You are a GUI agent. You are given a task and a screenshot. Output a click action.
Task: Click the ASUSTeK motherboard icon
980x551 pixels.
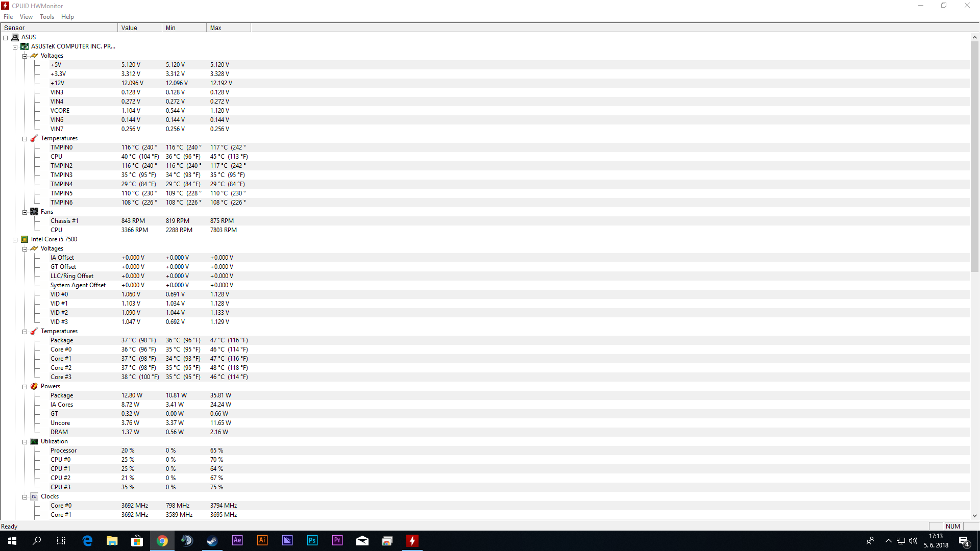pyautogui.click(x=24, y=46)
